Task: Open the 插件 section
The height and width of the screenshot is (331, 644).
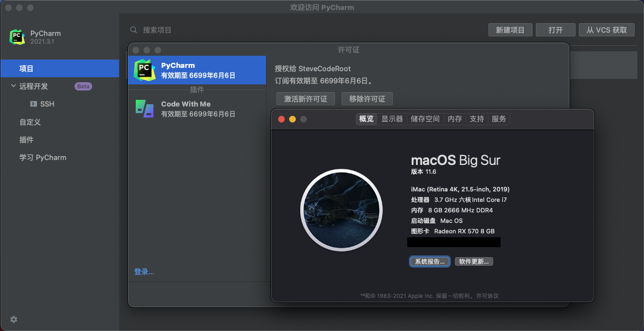Action: click(26, 140)
